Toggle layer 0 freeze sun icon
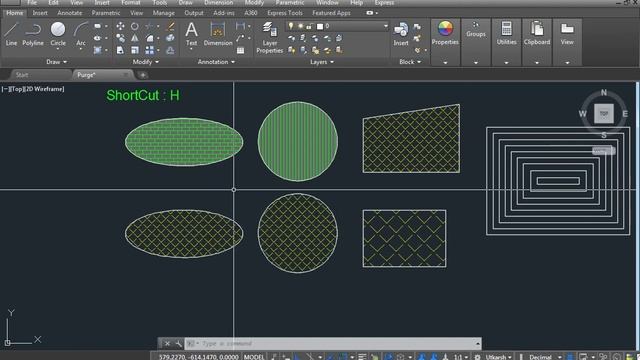 300,26
